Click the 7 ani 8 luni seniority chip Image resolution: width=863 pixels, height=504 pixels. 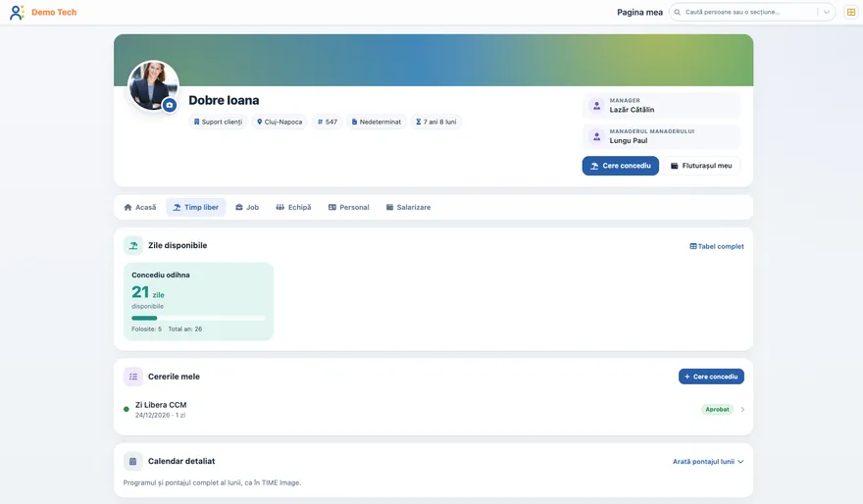(435, 122)
